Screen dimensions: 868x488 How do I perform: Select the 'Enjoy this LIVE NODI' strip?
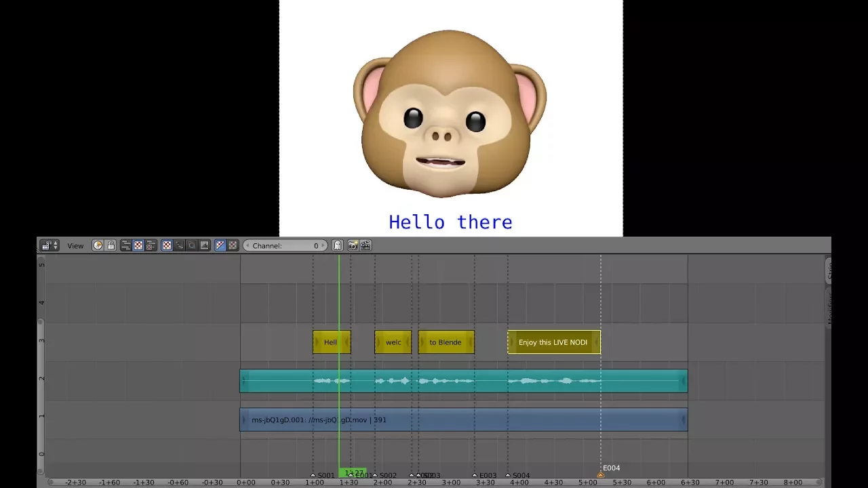click(x=554, y=342)
